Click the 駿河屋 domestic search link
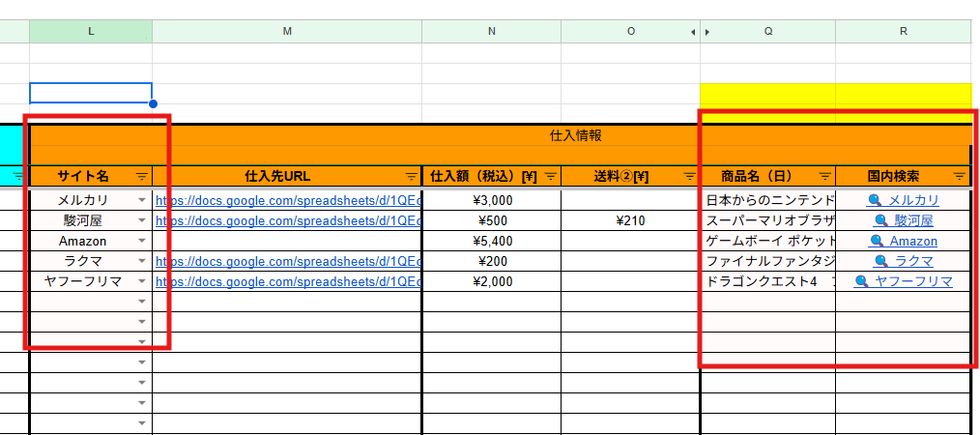Image resolution: width=980 pixels, height=435 pixels. (x=903, y=220)
